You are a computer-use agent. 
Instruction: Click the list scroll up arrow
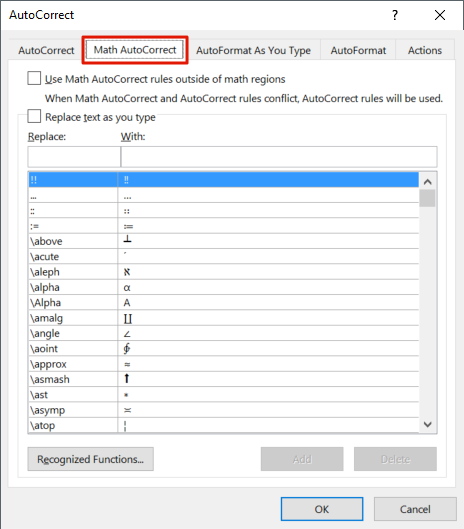pos(428,182)
